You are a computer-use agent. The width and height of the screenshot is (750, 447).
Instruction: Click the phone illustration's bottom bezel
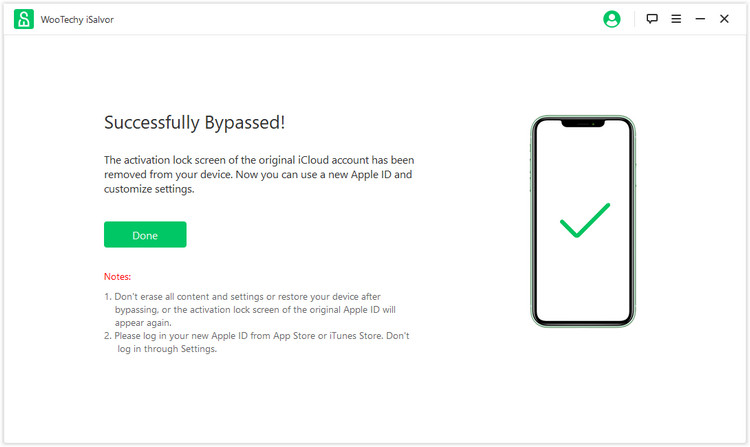(x=583, y=323)
